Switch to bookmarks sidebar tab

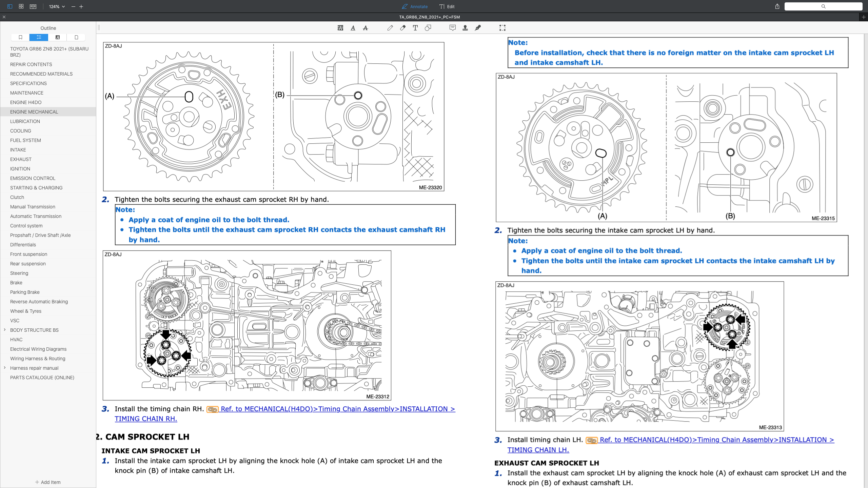pos(20,37)
